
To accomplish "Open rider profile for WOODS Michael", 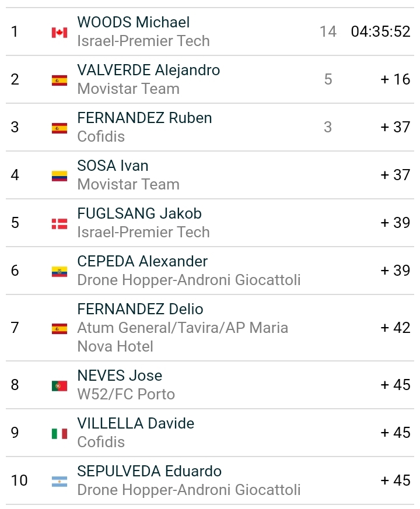I will tap(134, 22).
